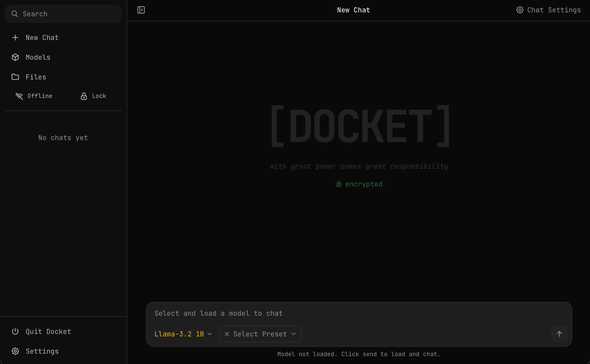This screenshot has height=364, width=590.
Task: Click the green encrypted padlock icon
Action: pyautogui.click(x=339, y=184)
